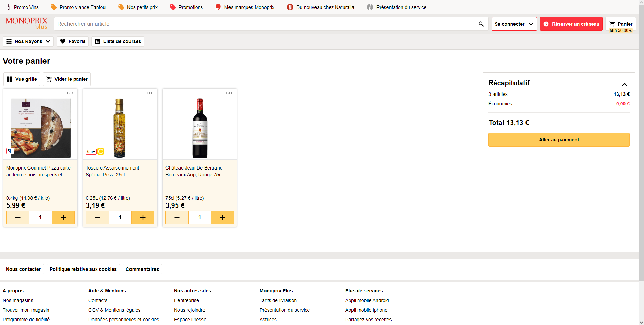Open CGV & Mentions légales link

point(114,310)
